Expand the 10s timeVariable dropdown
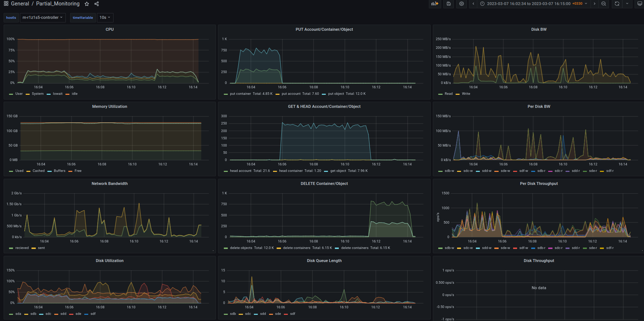This screenshot has width=644, height=321. click(x=105, y=17)
